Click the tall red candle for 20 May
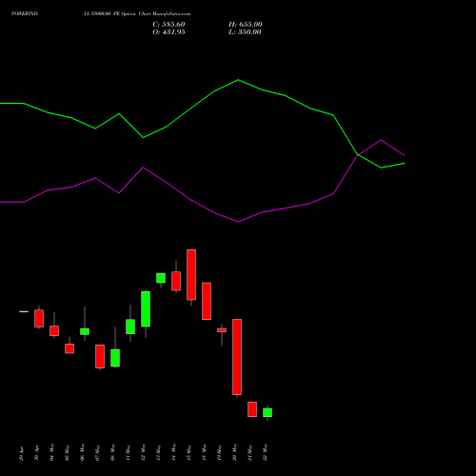The width and height of the screenshot is (476, 476). (x=237, y=357)
